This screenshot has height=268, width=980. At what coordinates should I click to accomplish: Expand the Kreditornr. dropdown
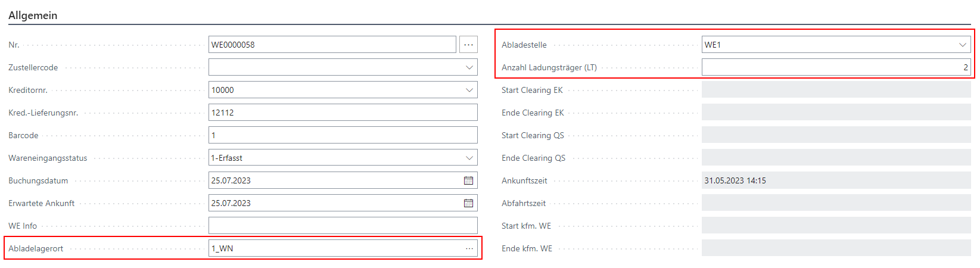click(469, 90)
